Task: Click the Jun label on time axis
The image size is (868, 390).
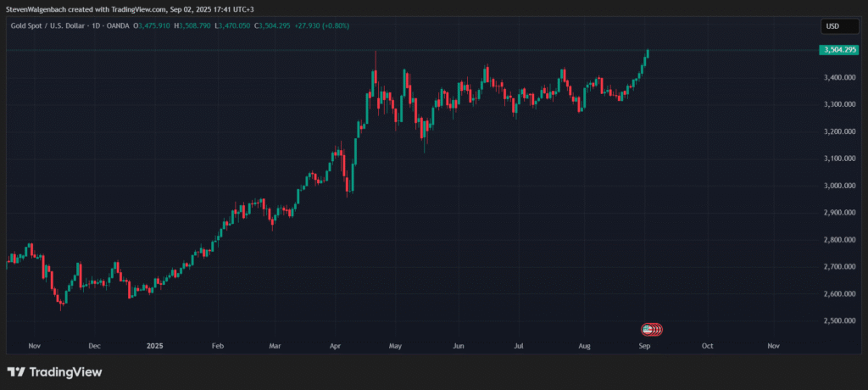Action: 459,346
